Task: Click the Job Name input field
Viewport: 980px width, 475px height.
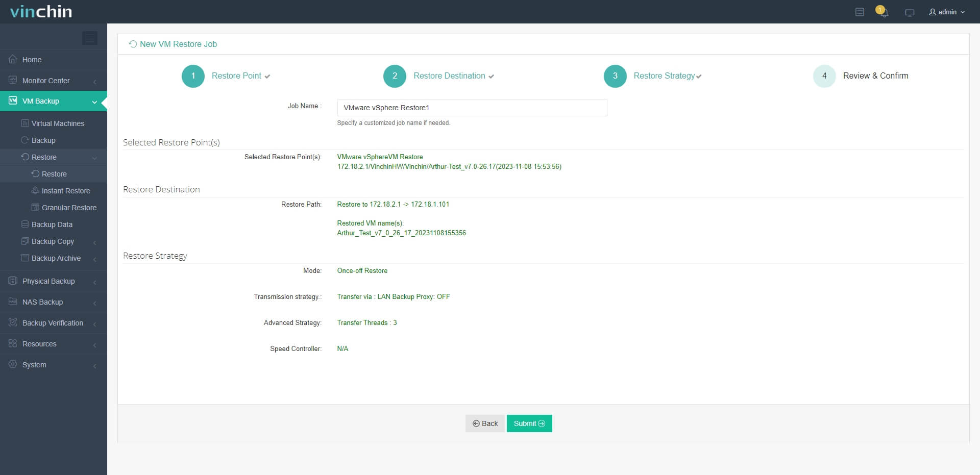Action: tap(472, 108)
